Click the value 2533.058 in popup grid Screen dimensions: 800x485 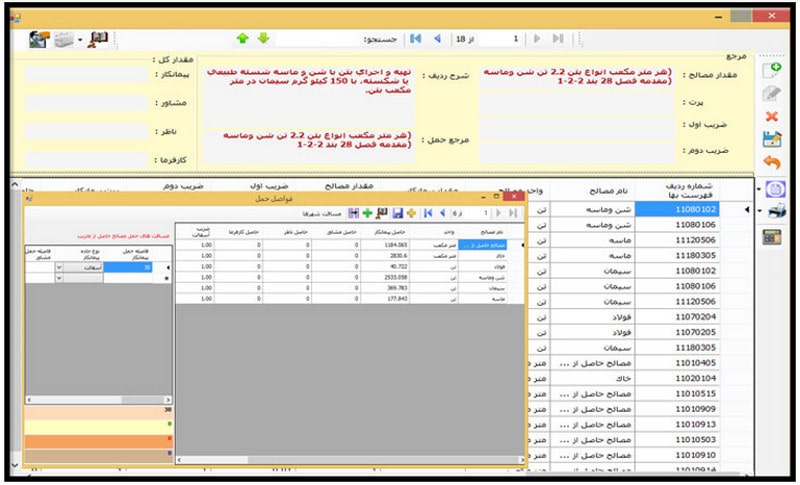[385, 277]
